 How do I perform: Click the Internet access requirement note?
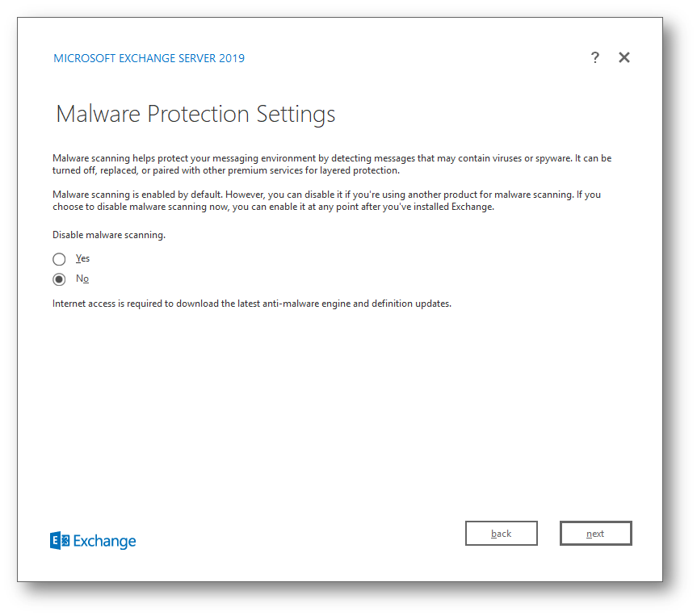point(252,304)
